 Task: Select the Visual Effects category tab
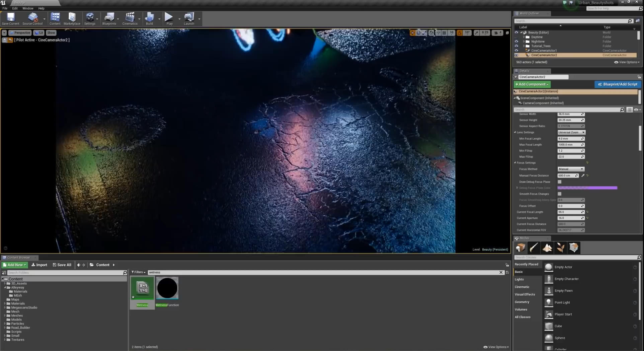tap(525, 294)
